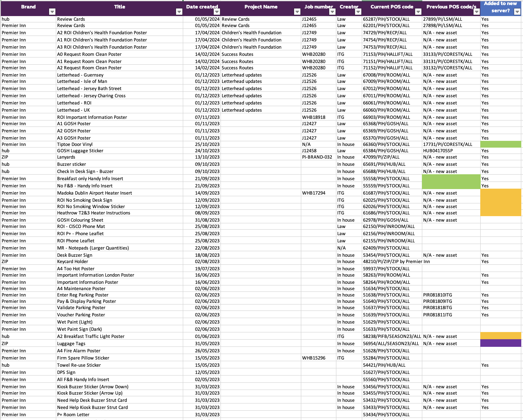The width and height of the screenshot is (523, 420).
Task: Select the purple cell in Luggage Tags row
Action: (x=500, y=343)
